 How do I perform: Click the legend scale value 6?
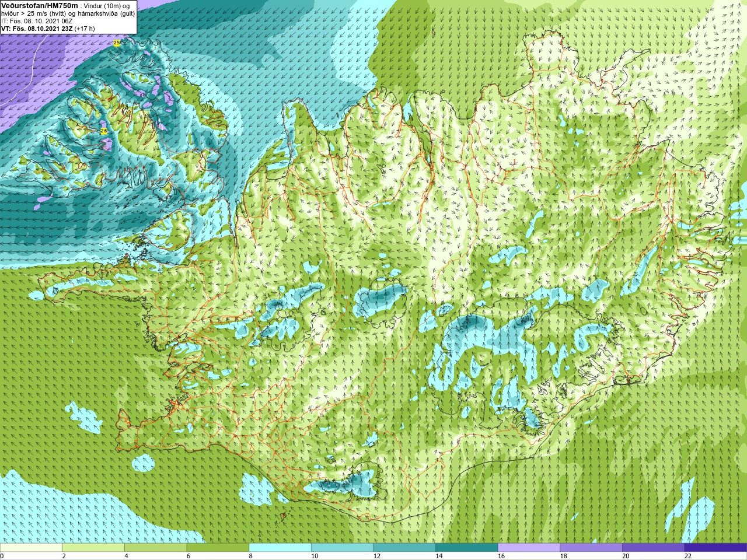point(189,556)
